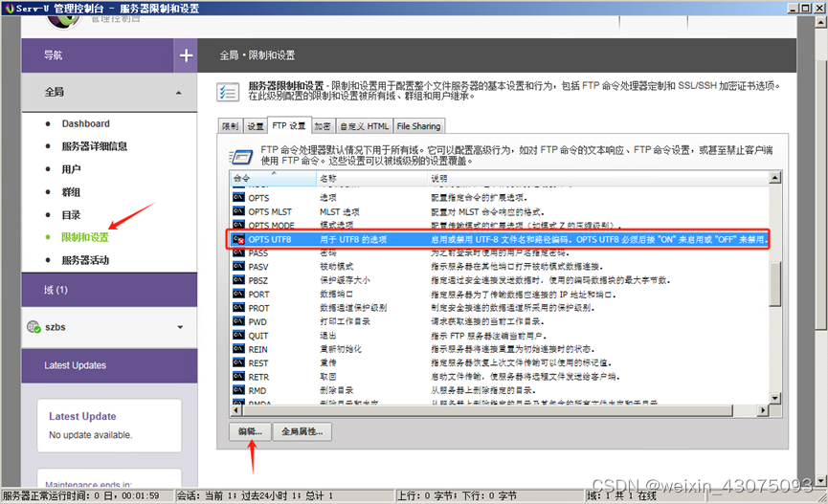This screenshot has width=828, height=504.
Task: Open Dashboard in the navigation
Action: point(85,123)
